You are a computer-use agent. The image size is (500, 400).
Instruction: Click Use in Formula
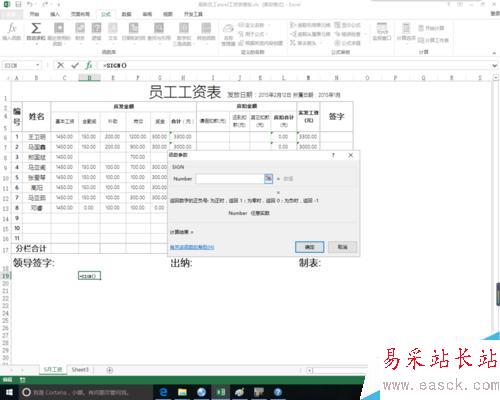click(252, 34)
